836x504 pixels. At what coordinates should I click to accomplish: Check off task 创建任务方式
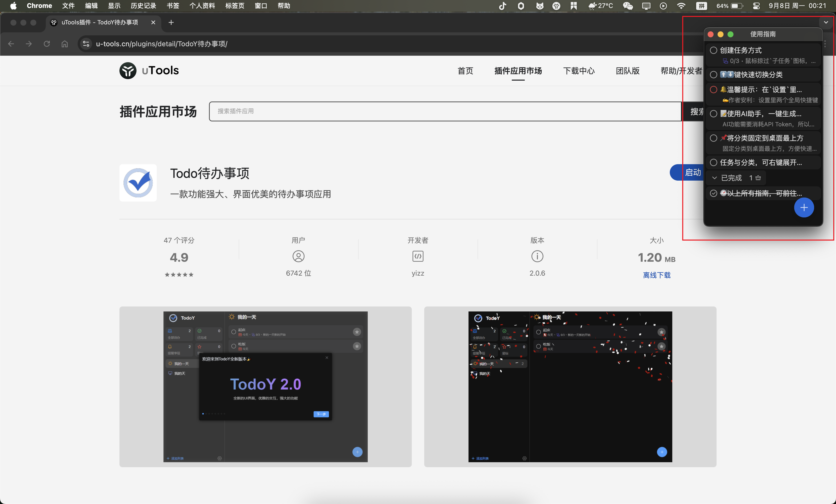click(x=714, y=50)
